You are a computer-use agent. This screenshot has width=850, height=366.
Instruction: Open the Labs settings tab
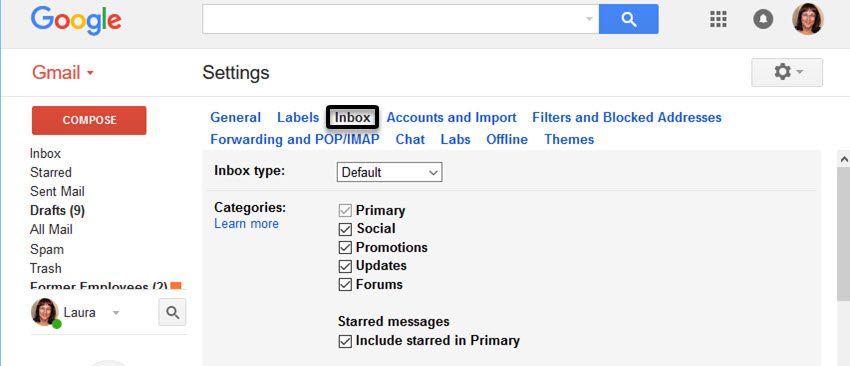(455, 139)
